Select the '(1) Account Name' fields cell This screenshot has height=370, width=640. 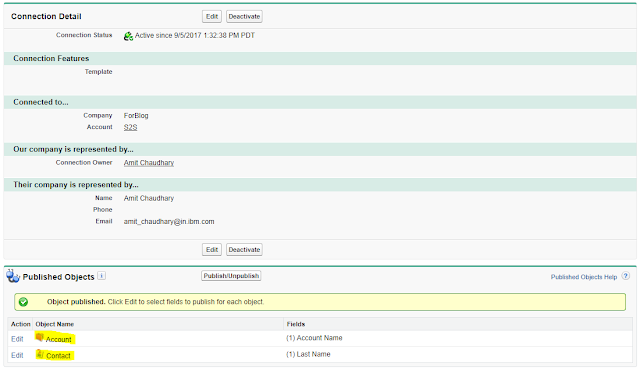(x=314, y=338)
